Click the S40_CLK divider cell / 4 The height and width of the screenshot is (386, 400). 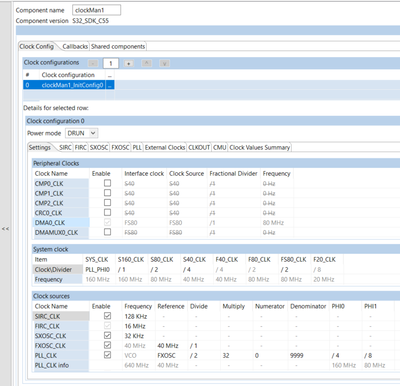click(x=197, y=269)
